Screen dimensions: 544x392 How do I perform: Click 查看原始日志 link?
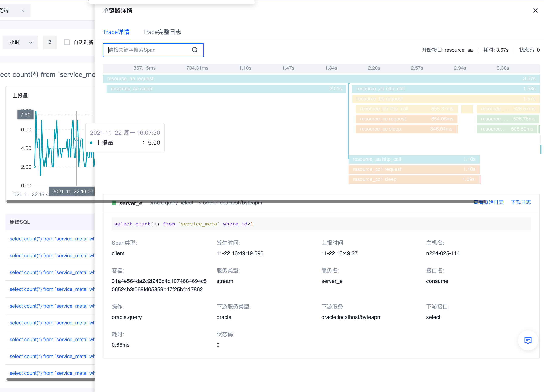pyautogui.click(x=488, y=202)
